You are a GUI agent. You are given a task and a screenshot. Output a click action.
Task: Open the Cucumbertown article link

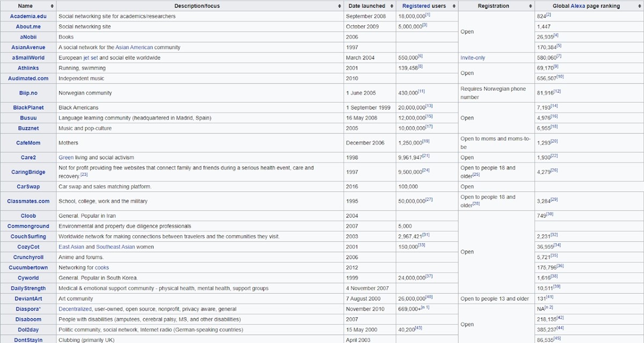28,267
